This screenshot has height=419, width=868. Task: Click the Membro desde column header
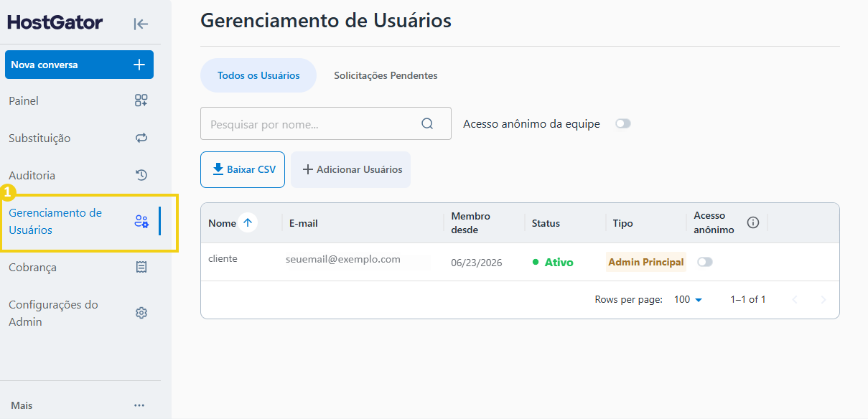point(471,223)
